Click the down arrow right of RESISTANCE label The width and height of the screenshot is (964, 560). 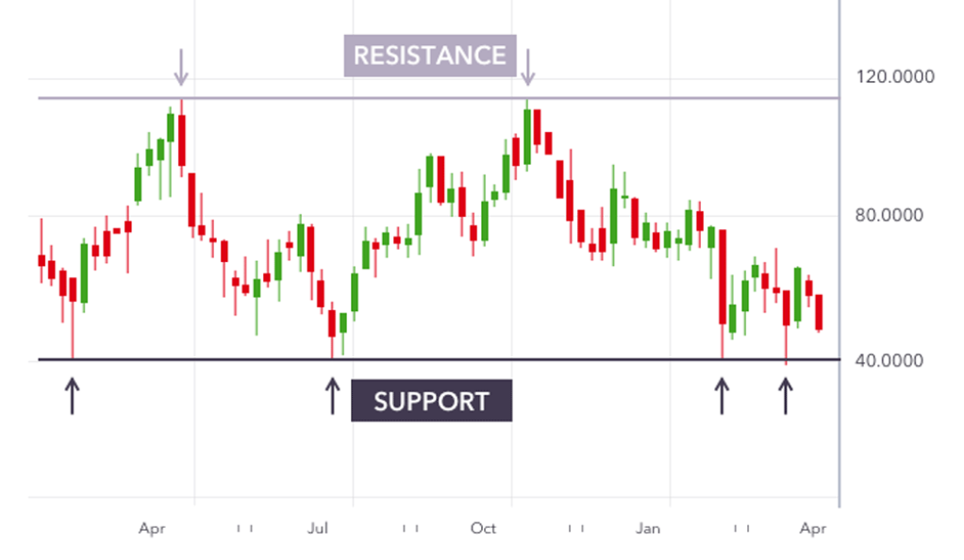pyautogui.click(x=527, y=67)
